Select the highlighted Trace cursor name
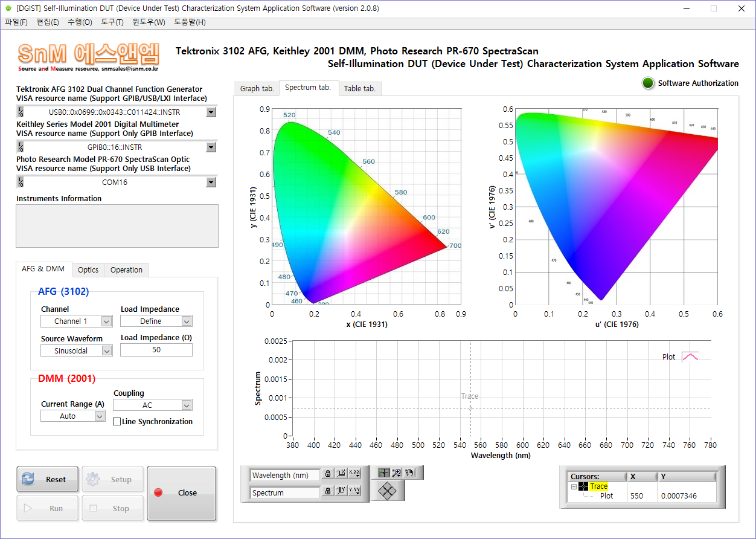The height and width of the screenshot is (539, 756). point(598,486)
